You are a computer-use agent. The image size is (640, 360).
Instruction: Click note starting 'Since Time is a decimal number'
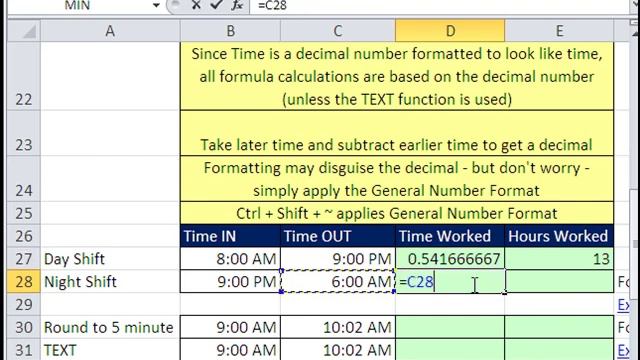click(397, 76)
